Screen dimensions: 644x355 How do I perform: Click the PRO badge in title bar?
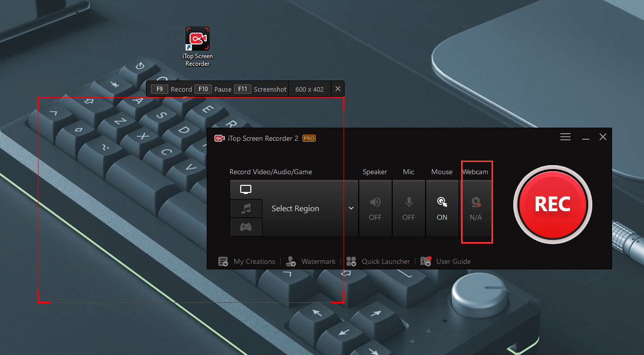[309, 138]
